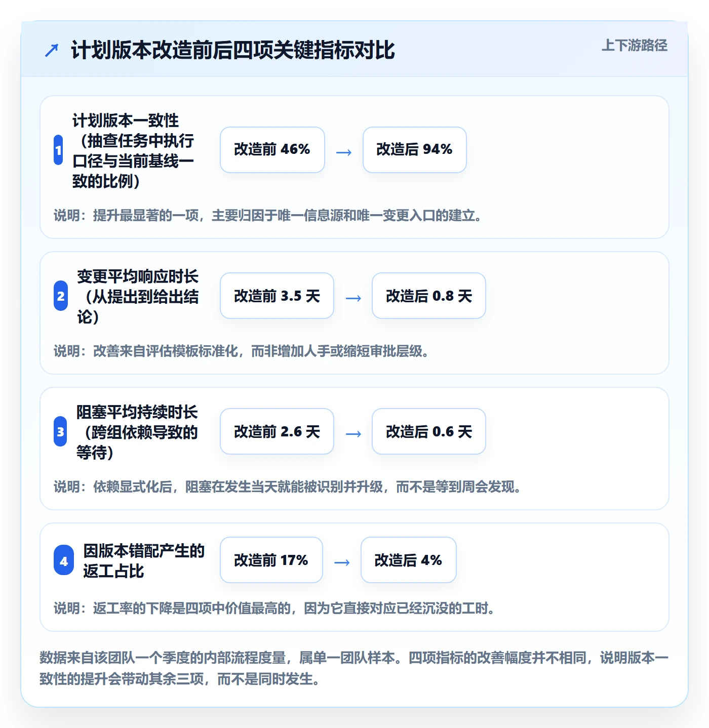Click the note about 依赖显式化后 阻塞识别
This screenshot has width=709, height=728.
tap(288, 487)
